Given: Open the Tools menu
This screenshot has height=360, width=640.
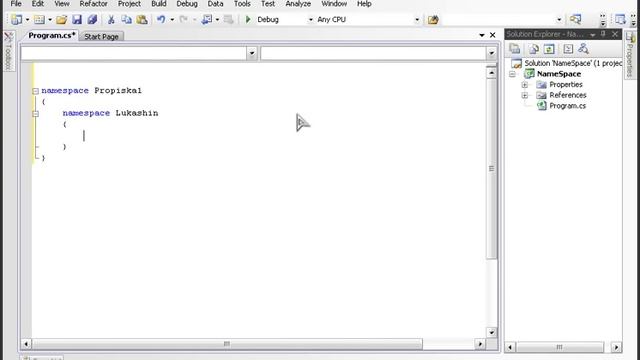Looking at the screenshot, I should pyautogui.click(x=242, y=4).
